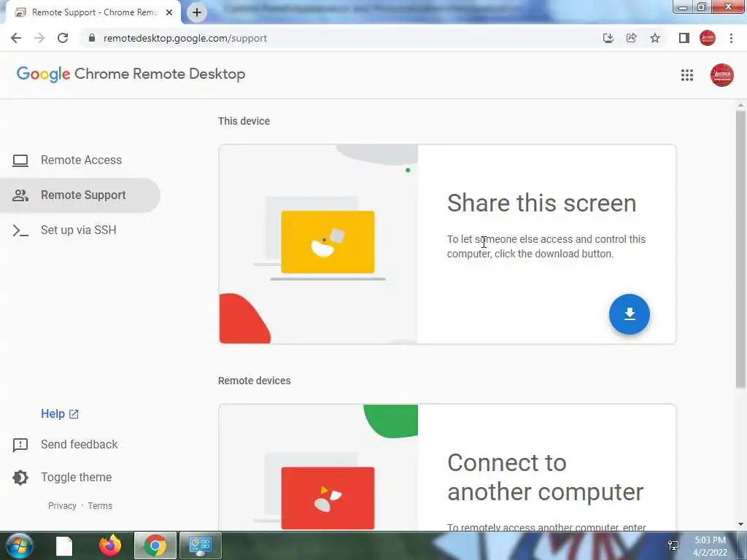
Task: Open the Terms link
Action: 100,506
